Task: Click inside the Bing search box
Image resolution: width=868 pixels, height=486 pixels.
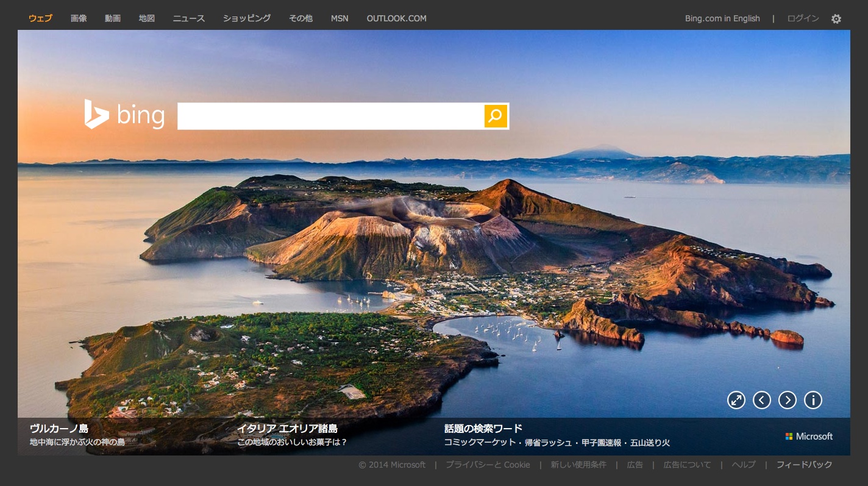Action: point(330,116)
